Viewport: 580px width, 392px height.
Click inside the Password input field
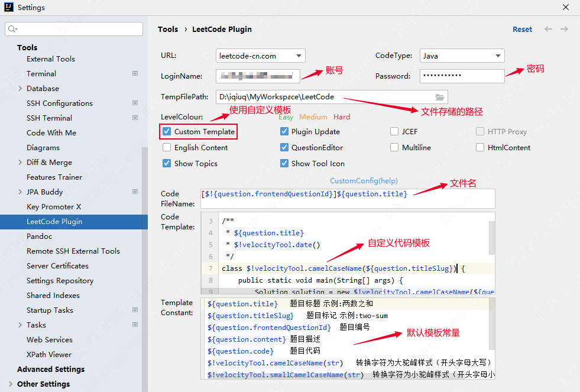(462, 76)
